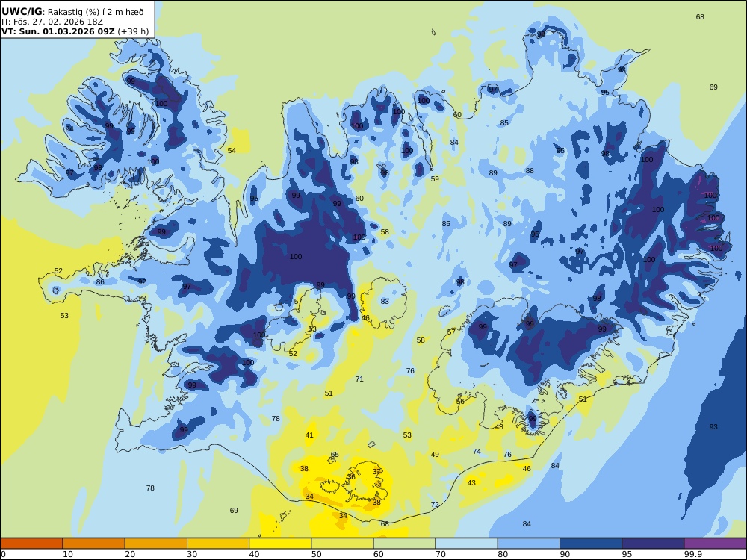Click the '43' value near the south coast

coord(471,483)
